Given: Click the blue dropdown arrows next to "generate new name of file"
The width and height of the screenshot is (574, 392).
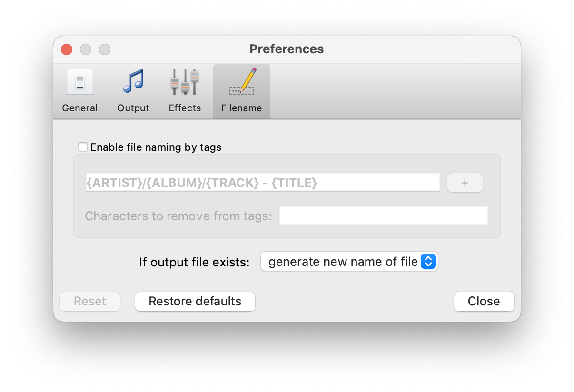Looking at the screenshot, I should click(x=428, y=262).
